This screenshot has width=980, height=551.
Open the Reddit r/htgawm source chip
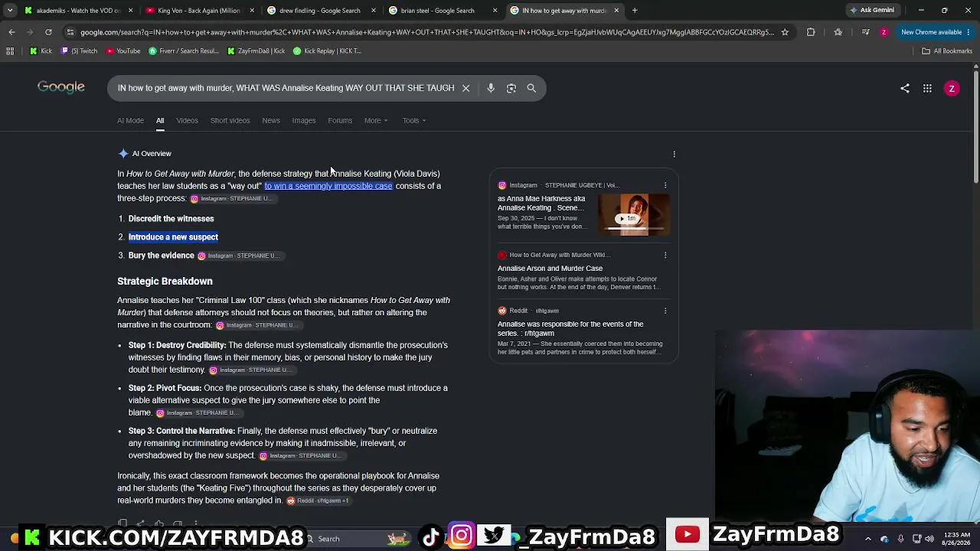coord(318,500)
